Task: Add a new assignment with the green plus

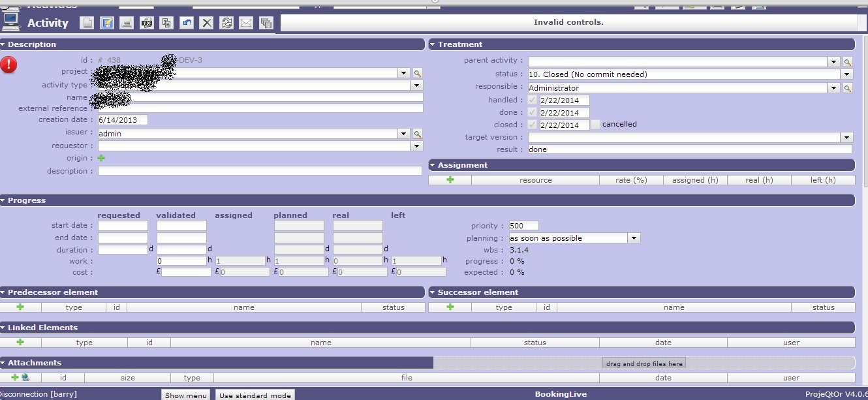Action: coord(450,179)
